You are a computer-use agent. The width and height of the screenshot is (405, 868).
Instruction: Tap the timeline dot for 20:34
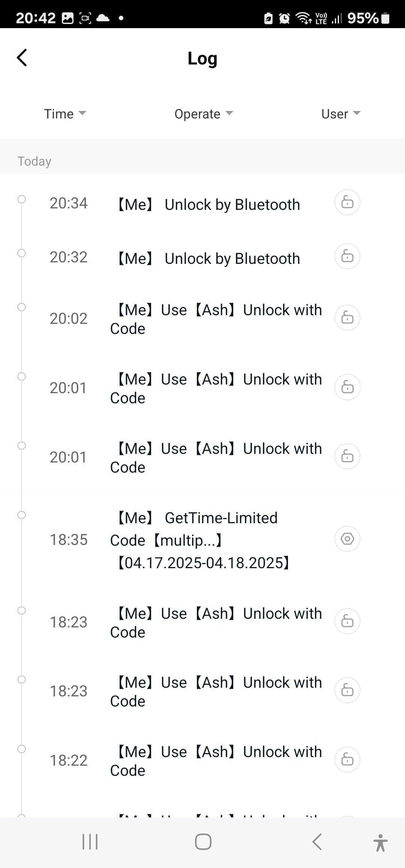(22, 199)
